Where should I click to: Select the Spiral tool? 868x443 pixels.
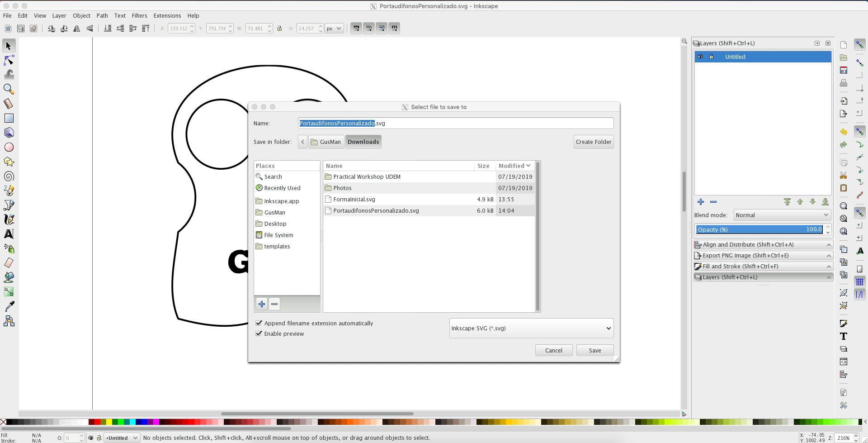tap(9, 176)
